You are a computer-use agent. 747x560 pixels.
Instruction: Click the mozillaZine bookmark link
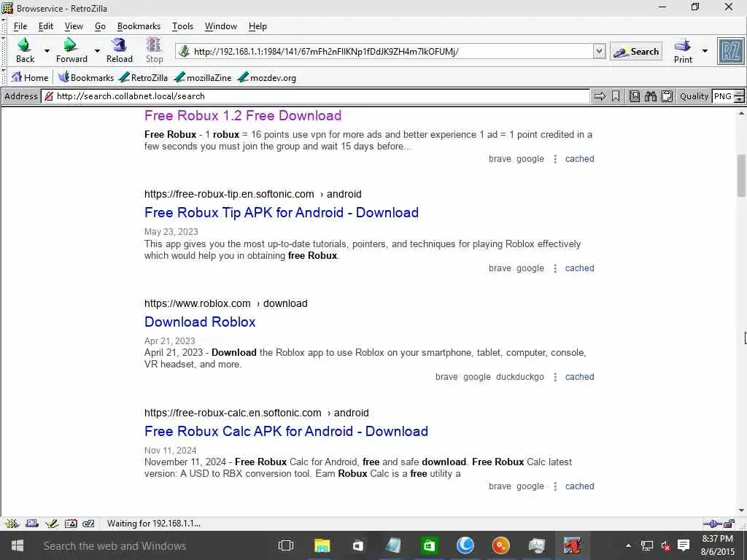tap(203, 77)
